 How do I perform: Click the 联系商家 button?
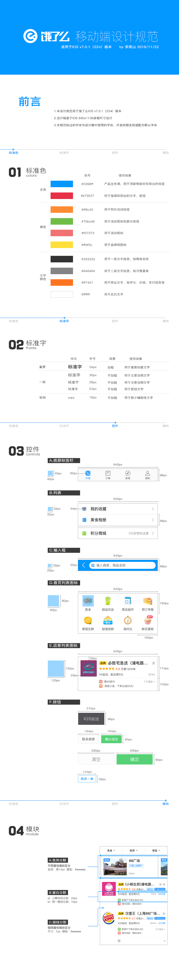89,739
